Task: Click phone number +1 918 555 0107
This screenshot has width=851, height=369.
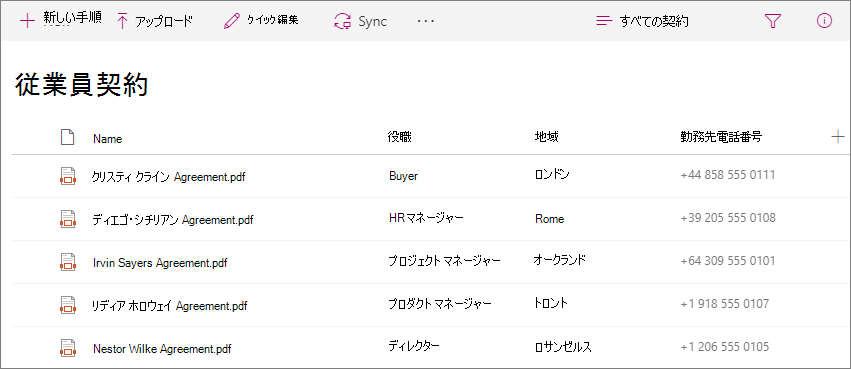Action: 725,303
